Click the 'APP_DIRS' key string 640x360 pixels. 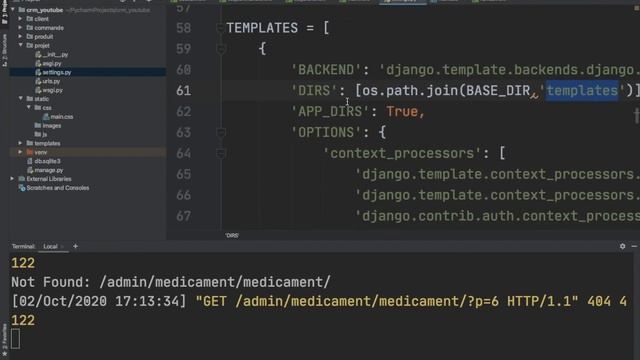point(330,111)
